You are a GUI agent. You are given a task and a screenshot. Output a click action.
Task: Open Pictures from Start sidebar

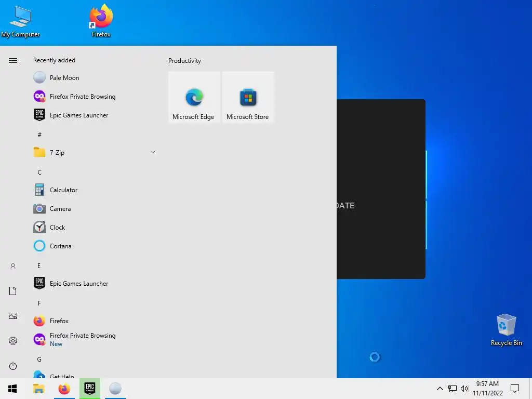coord(13,316)
